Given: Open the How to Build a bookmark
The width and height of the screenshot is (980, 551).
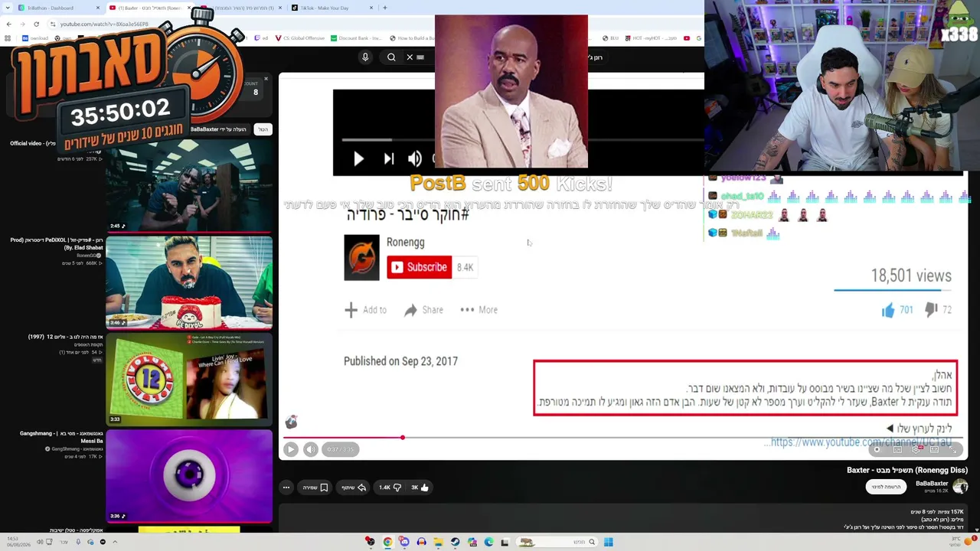Looking at the screenshot, I should click(x=413, y=38).
